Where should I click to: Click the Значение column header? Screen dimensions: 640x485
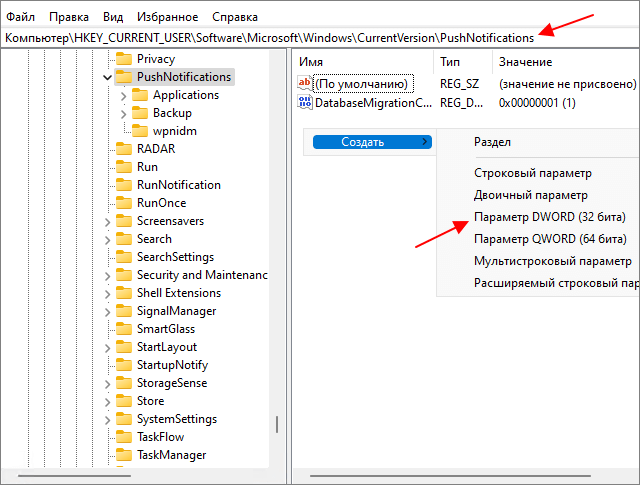525,62
